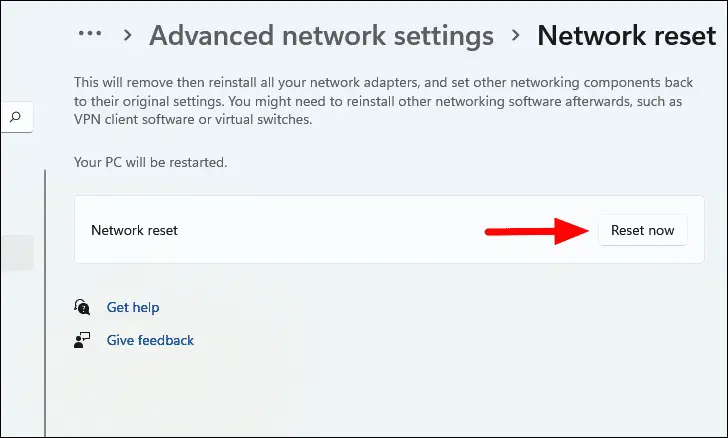Click the Give feedback person icon

pos(83,340)
